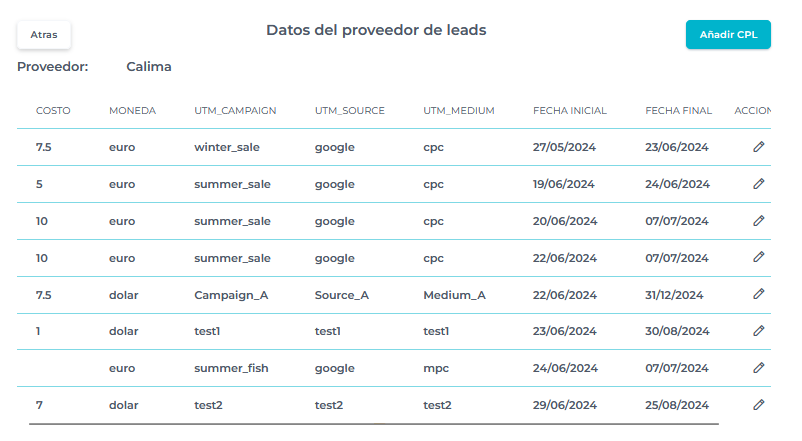Click the Añadir CPL button

[728, 35]
